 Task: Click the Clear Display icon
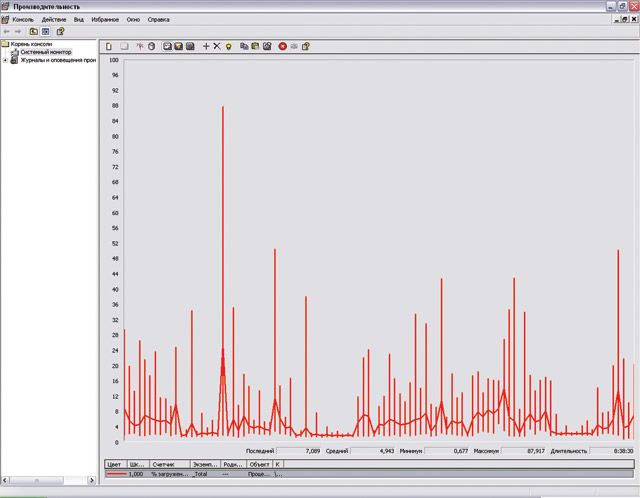click(x=124, y=47)
